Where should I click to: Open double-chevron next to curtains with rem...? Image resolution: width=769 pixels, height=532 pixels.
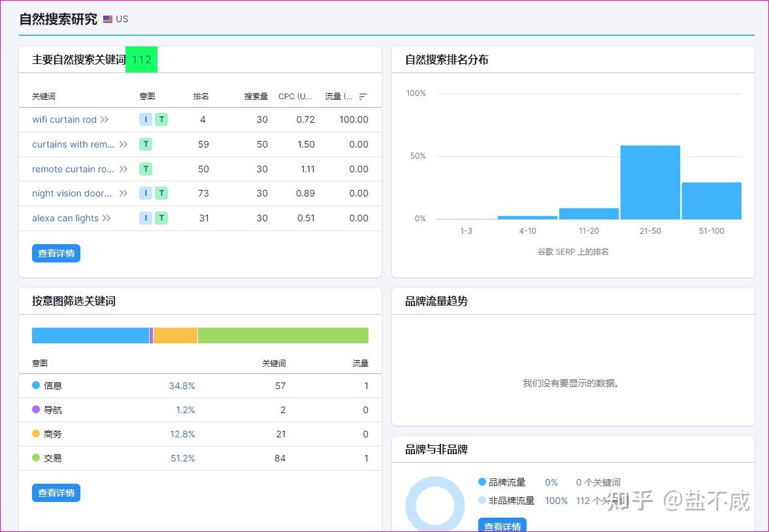click(x=123, y=144)
